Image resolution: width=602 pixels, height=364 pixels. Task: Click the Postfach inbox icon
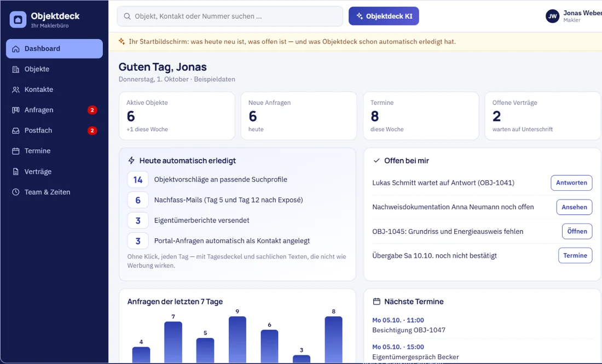pos(16,131)
